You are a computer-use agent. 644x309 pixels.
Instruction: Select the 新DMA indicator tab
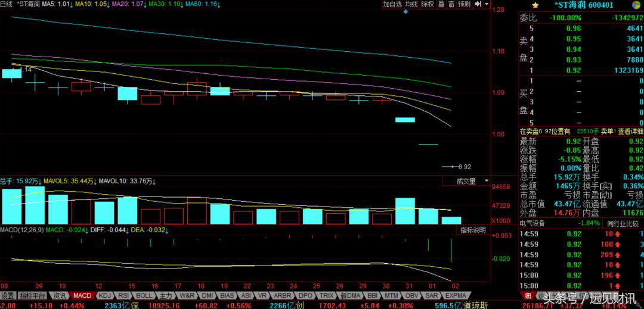pos(350,295)
